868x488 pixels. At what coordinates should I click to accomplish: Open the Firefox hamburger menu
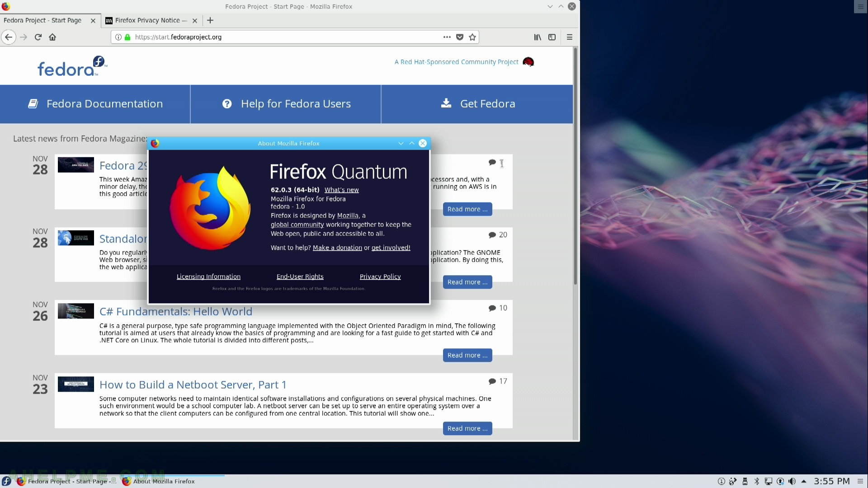[x=570, y=37]
